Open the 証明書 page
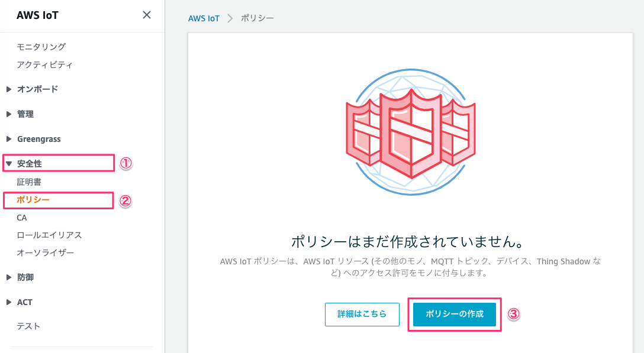The image size is (644, 353). coord(28,182)
